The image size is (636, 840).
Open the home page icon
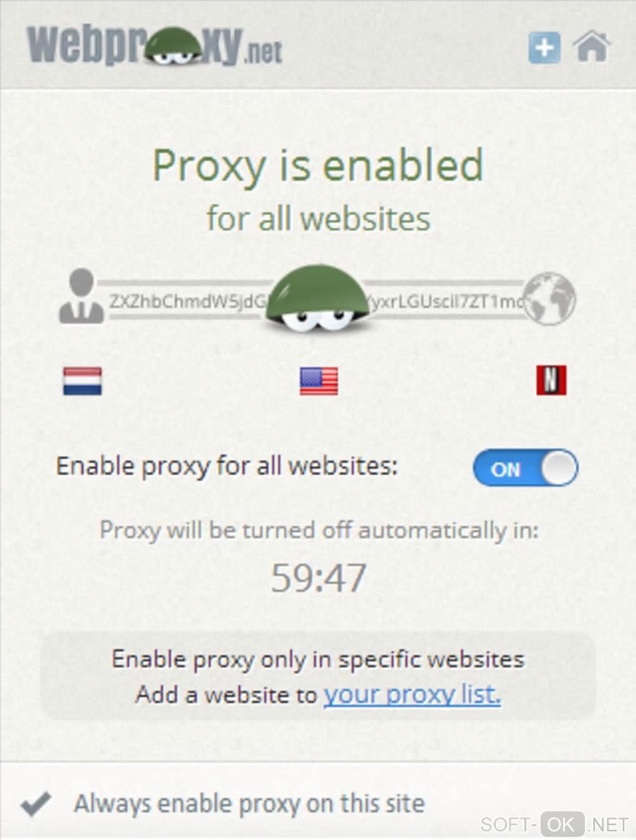coord(591,47)
